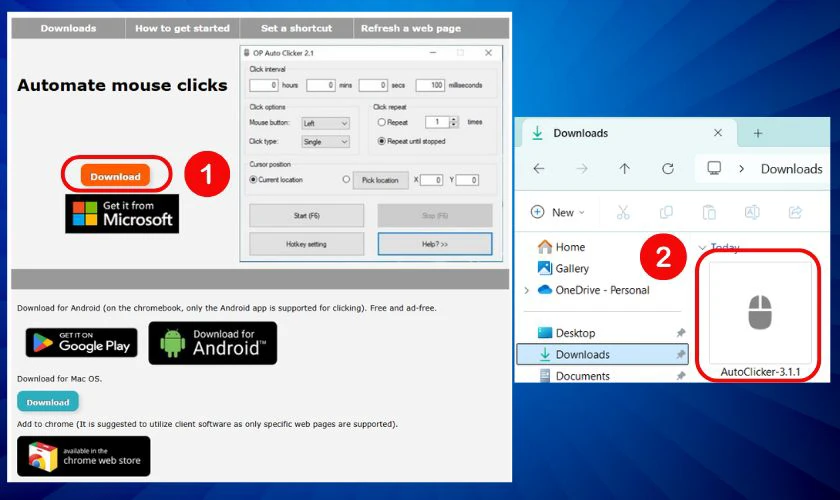
Task: Select the AutoClicker-3.1.1 file thumbnail
Action: pyautogui.click(x=760, y=312)
